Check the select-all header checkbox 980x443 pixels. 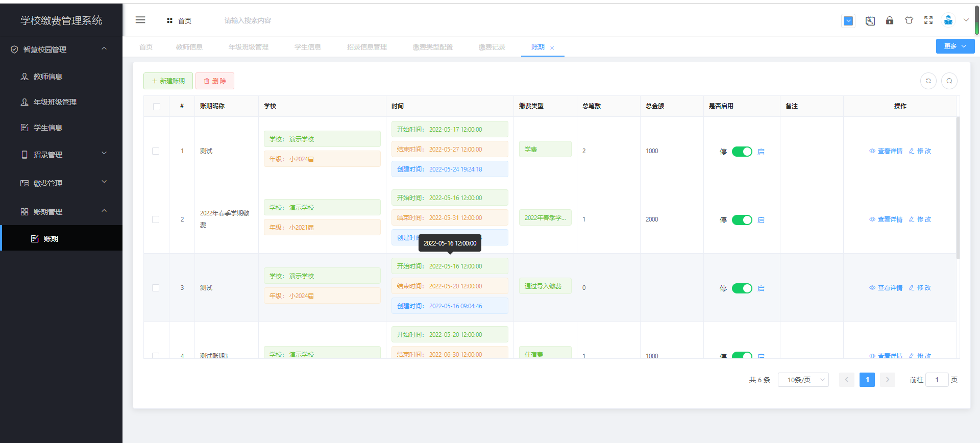pos(157,107)
